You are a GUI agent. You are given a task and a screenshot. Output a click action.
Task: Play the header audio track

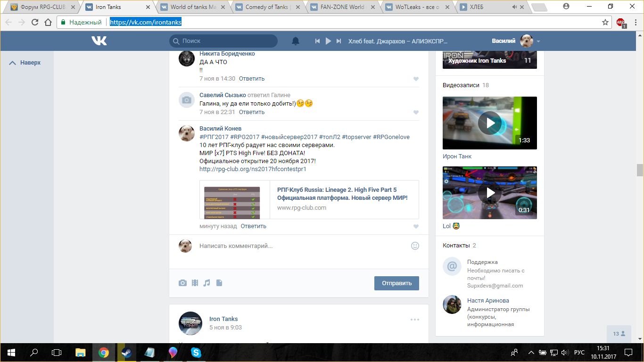click(329, 41)
